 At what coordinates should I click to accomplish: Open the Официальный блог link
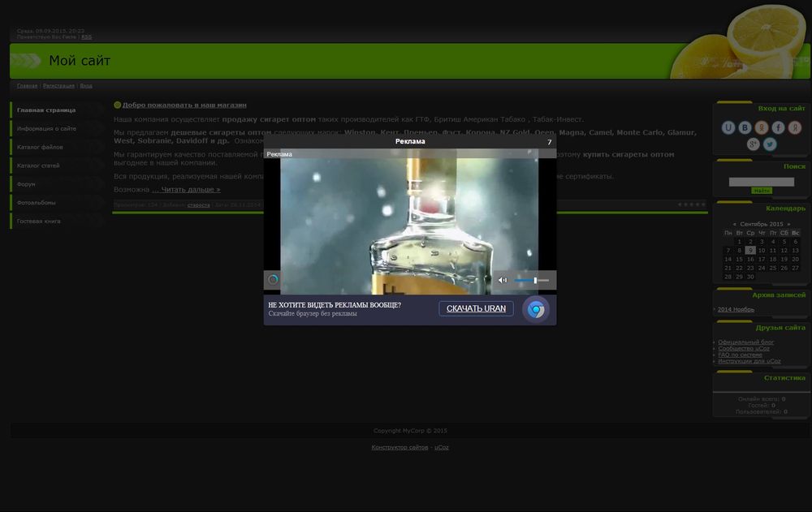click(x=745, y=342)
